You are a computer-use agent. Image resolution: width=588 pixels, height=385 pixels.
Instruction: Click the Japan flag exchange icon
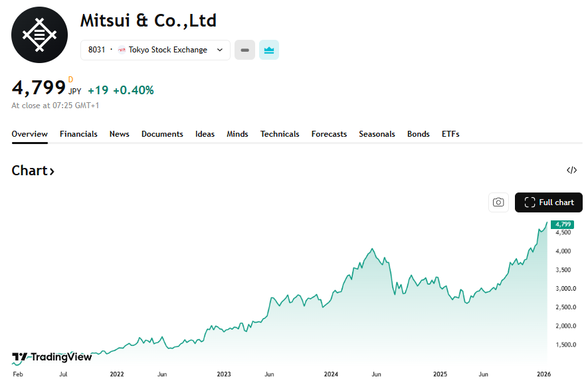[x=122, y=50]
